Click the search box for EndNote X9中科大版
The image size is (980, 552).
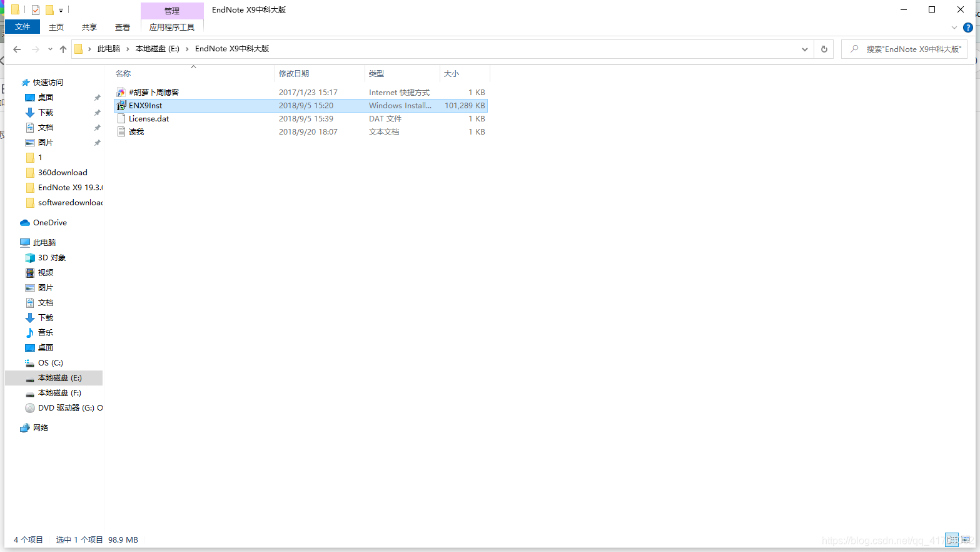[x=904, y=49]
